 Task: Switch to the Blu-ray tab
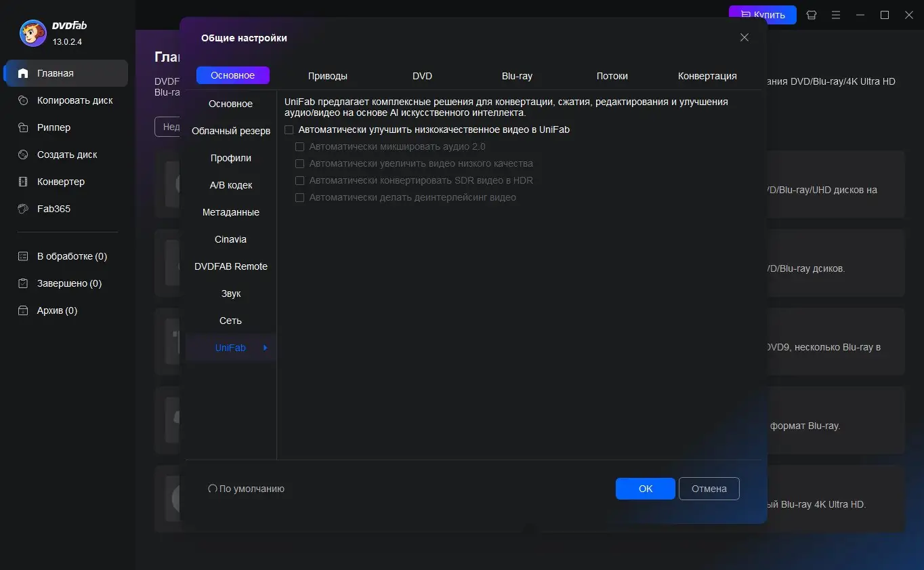[x=517, y=76]
